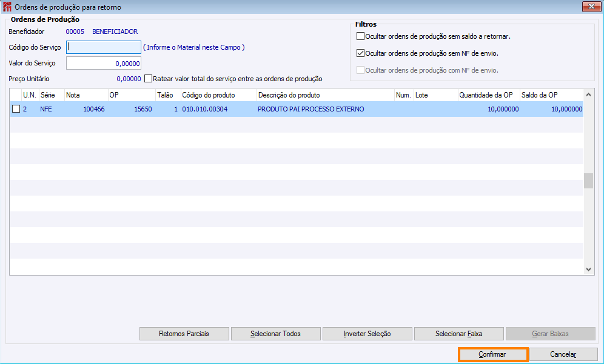Click the scrollbar down arrow of the grid

click(x=588, y=270)
